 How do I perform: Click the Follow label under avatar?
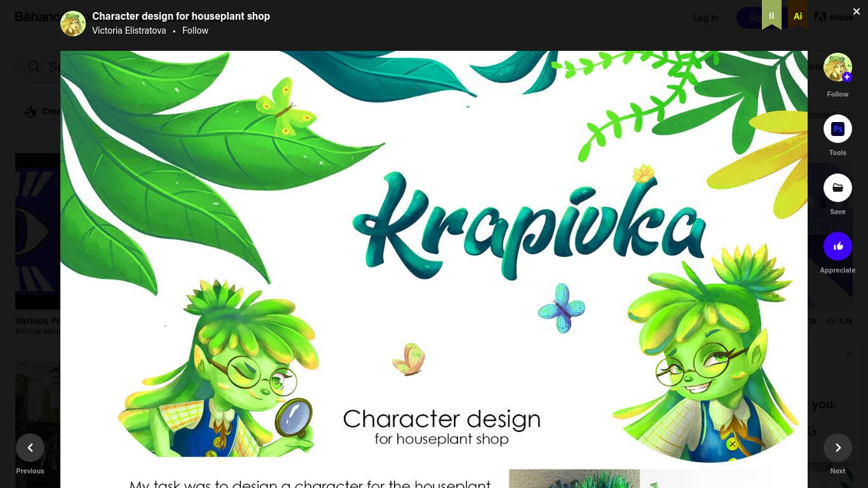click(837, 94)
